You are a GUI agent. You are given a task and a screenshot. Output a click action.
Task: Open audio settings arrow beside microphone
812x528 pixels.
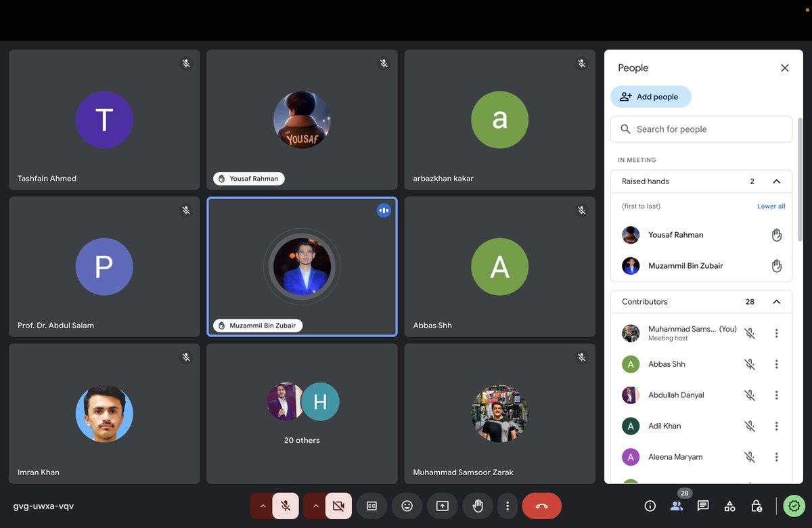pos(263,506)
